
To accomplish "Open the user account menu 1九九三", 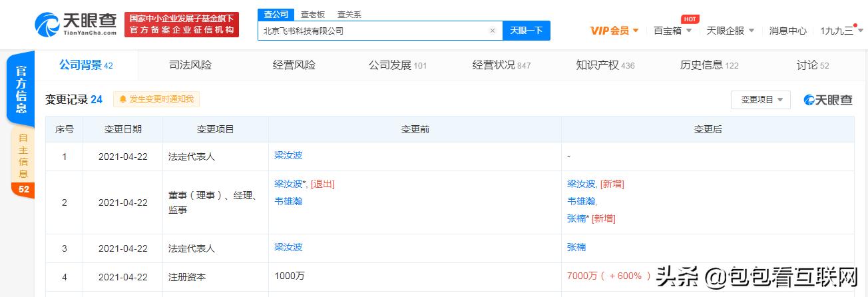I will click(841, 31).
